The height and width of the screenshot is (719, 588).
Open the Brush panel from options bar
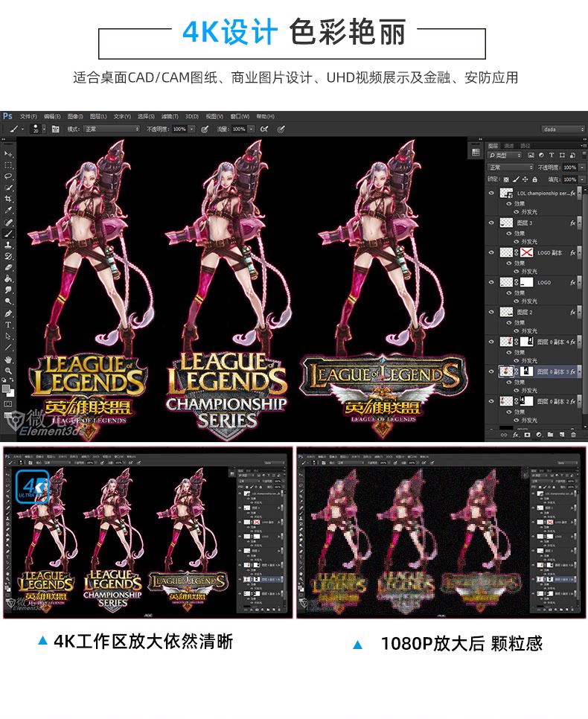tap(56, 130)
